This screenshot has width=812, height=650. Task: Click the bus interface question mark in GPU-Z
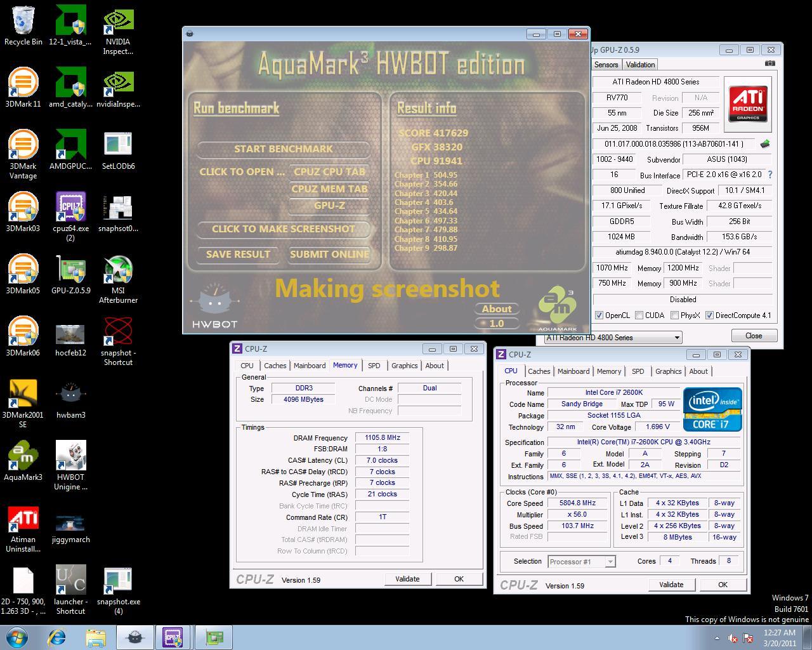tap(770, 175)
